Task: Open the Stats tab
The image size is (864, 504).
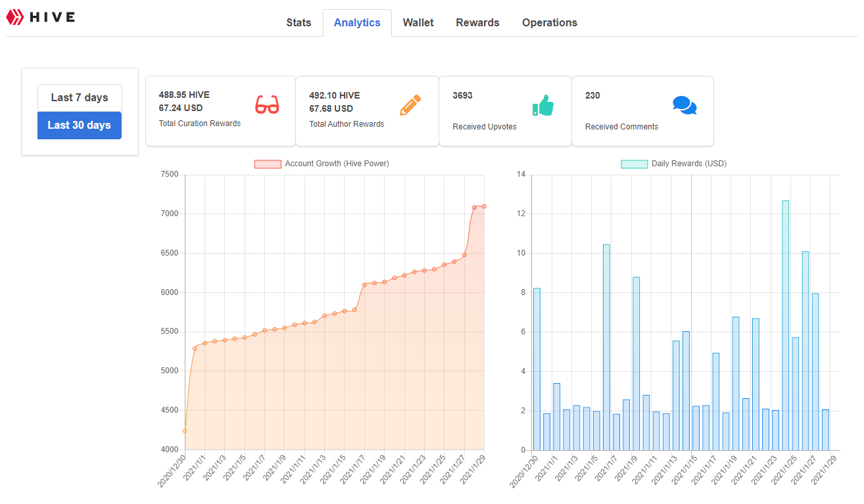Action: [299, 22]
